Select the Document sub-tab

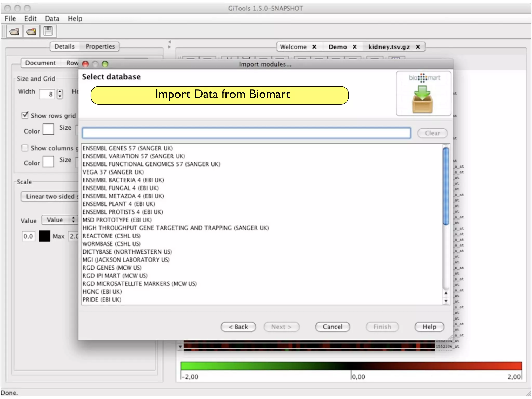pos(40,63)
